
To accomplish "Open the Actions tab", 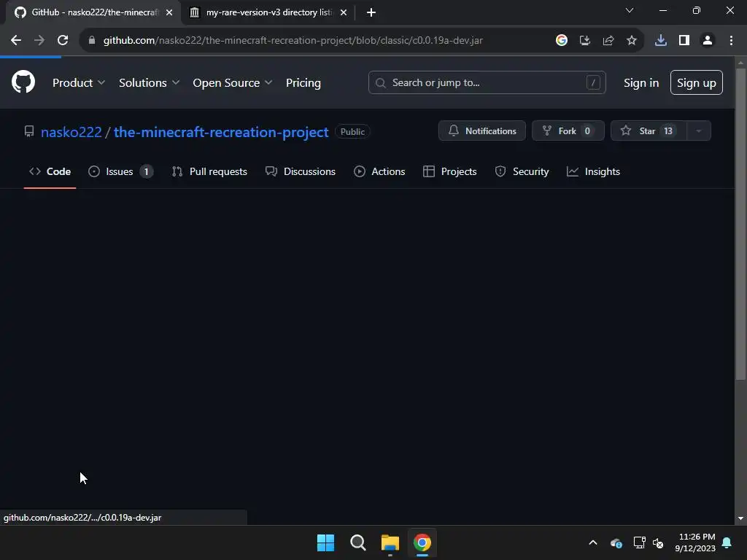I will 379,171.
